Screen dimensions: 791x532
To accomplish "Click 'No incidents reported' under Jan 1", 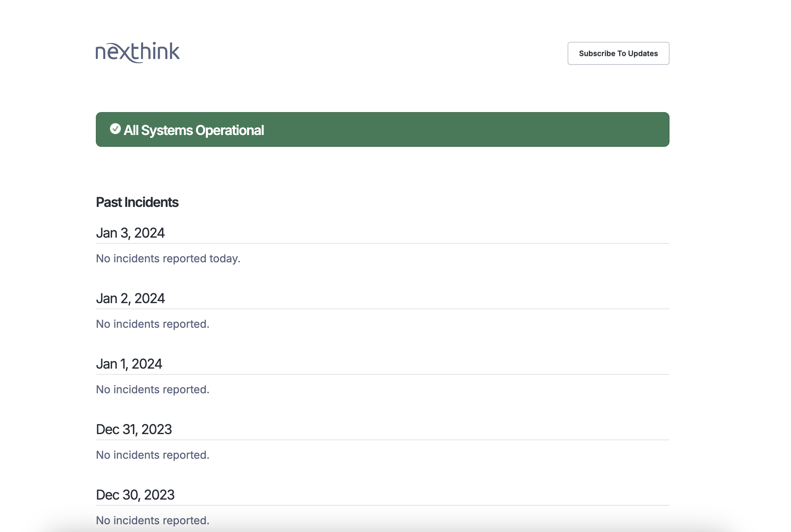I will (x=153, y=390).
